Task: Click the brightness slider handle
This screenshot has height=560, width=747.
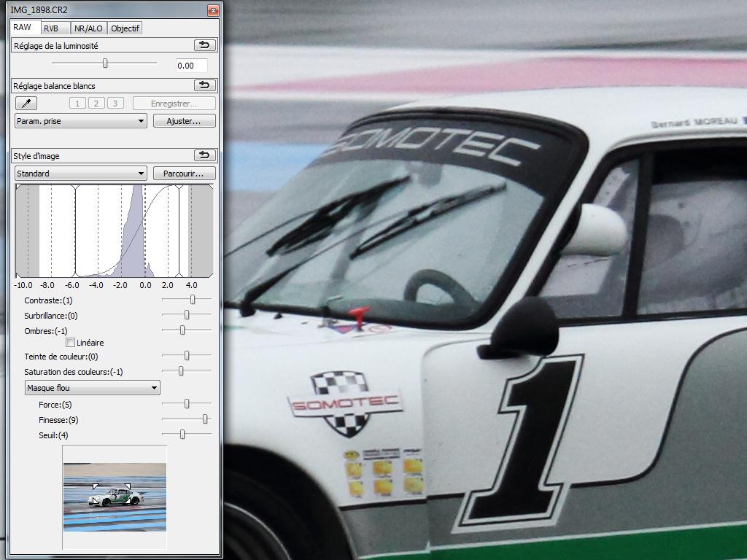Action: [x=105, y=63]
